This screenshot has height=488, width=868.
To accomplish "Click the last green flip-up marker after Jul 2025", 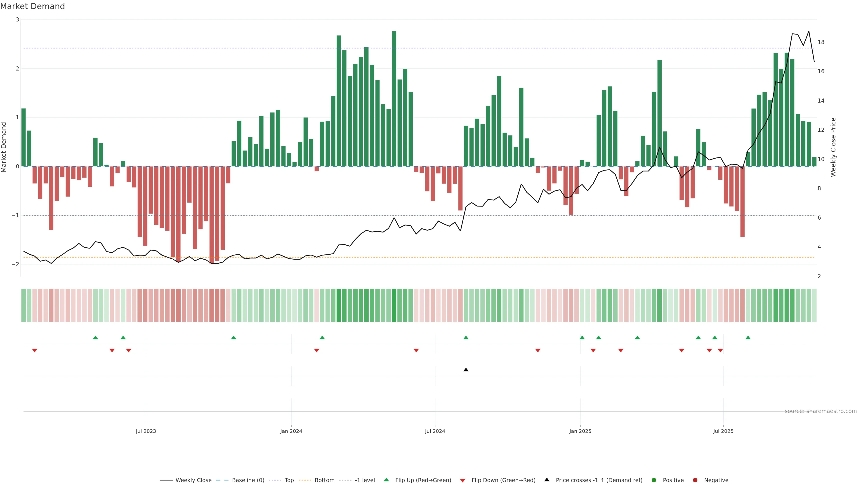I will (748, 338).
